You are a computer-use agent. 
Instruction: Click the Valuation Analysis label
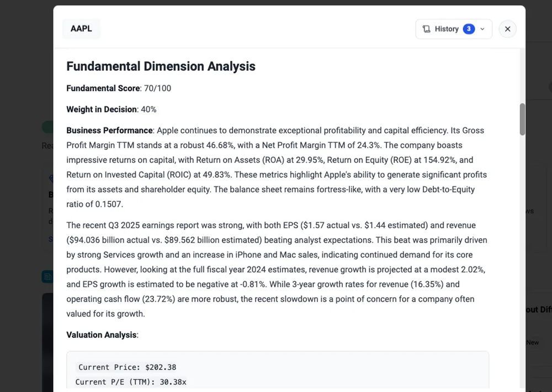101,335
